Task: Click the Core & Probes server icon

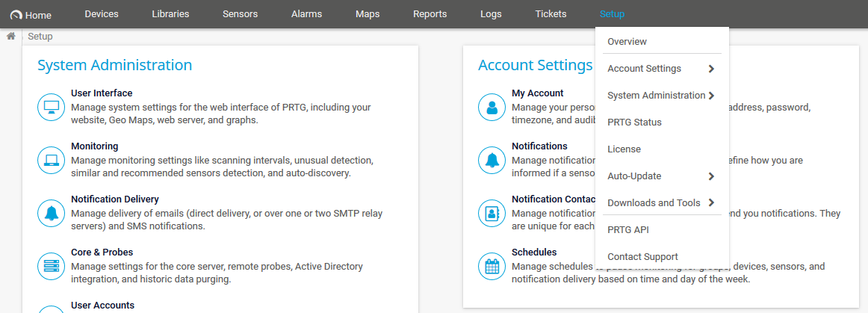Action: [52, 267]
